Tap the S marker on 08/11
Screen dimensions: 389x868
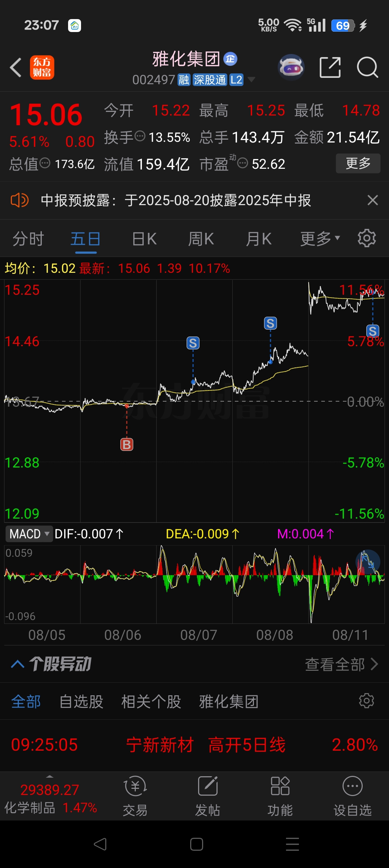[x=373, y=331]
